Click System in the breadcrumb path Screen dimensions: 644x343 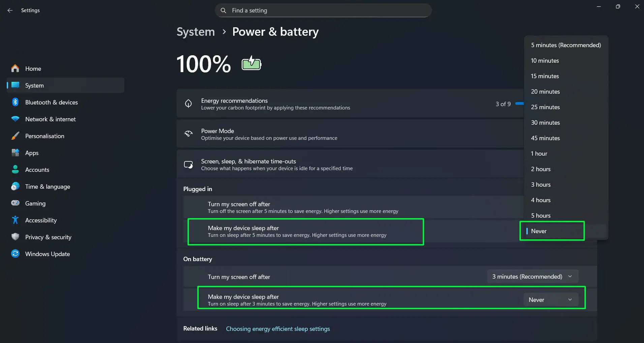pos(195,31)
